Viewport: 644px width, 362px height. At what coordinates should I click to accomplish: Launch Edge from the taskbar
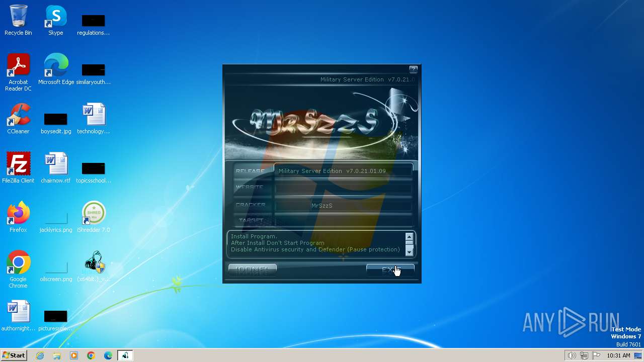(x=108, y=355)
